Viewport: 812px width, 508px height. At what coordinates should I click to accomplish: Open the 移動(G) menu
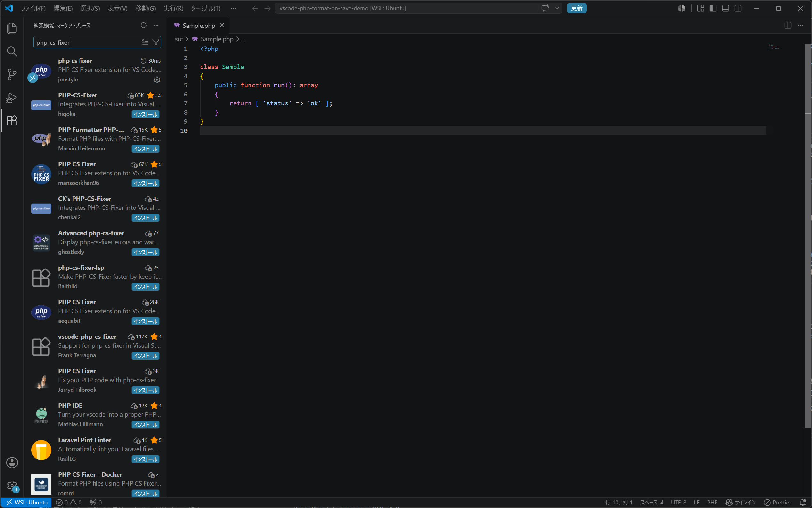point(146,8)
